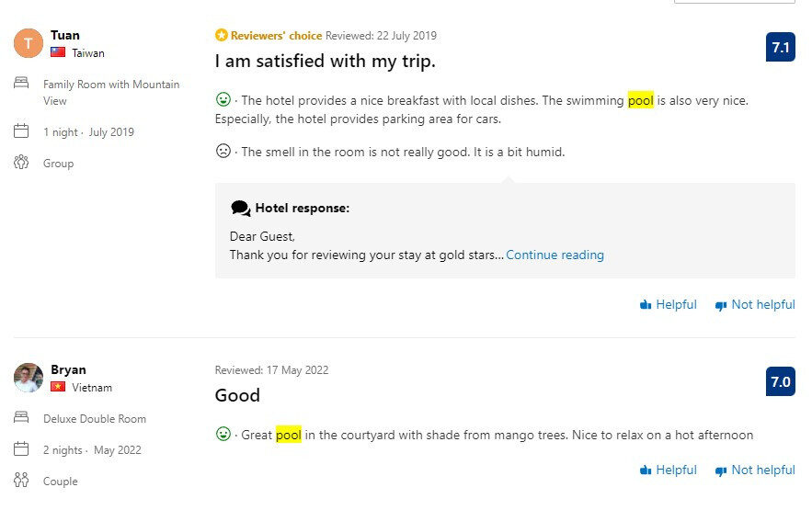
Task: Click calendar icon next to 1 night
Action: pos(21,131)
